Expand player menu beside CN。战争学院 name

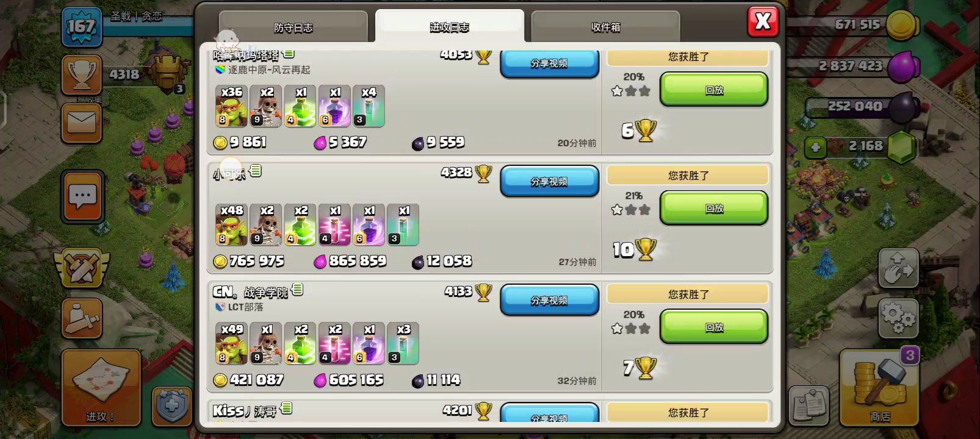click(x=298, y=290)
